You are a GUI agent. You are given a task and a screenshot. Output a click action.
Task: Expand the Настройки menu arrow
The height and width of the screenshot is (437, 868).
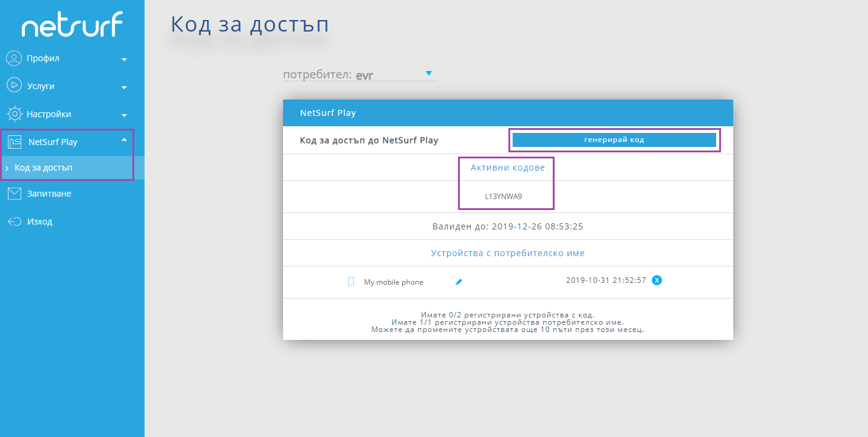coord(124,115)
